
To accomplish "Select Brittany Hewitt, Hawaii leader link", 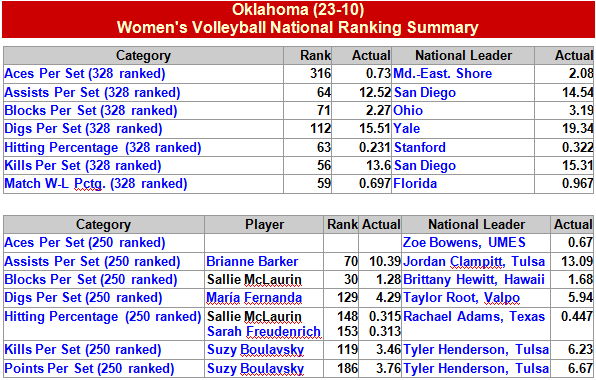I will (474, 280).
